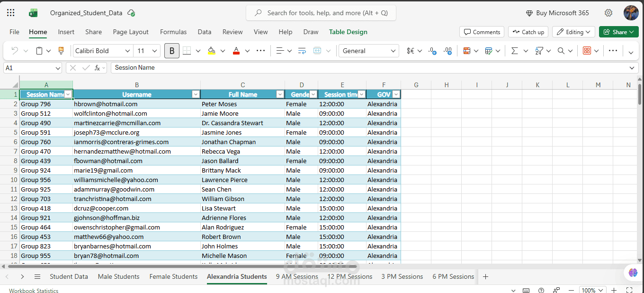The image size is (644, 293).
Task: Click the Format Painter icon
Action: coord(61,51)
